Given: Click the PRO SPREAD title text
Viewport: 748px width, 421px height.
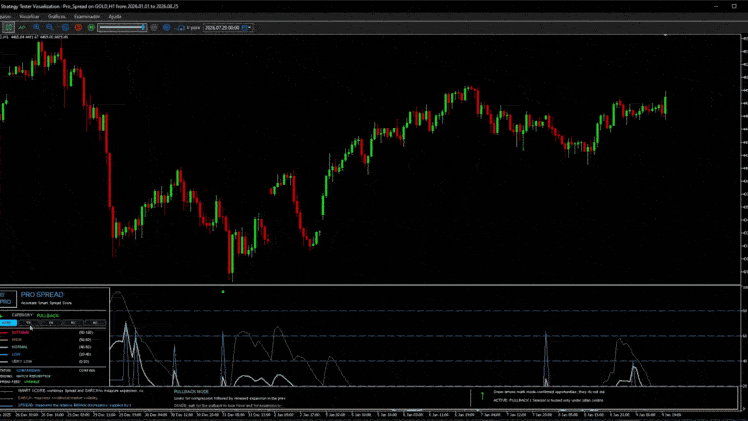Looking at the screenshot, I should [42, 295].
